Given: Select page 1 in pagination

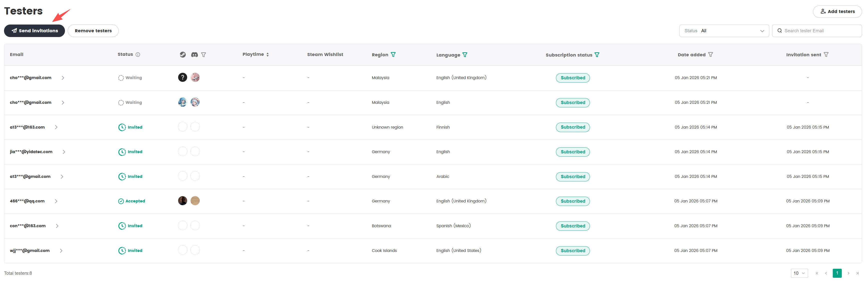Looking at the screenshot, I should click(837, 273).
